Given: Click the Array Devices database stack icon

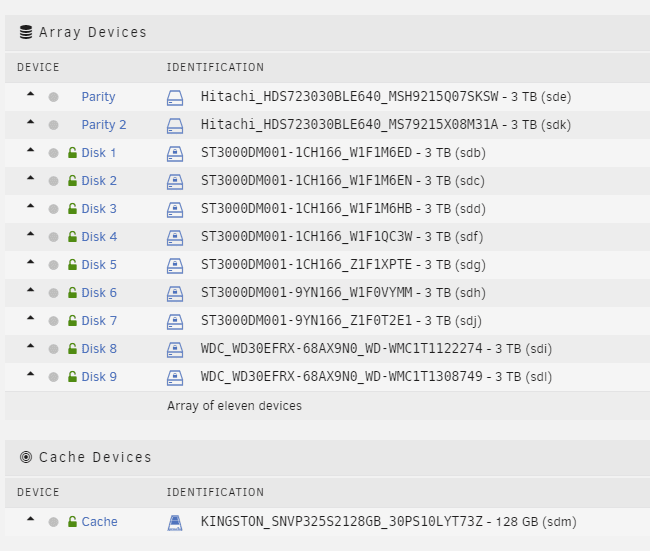Looking at the screenshot, I should coord(26,32).
